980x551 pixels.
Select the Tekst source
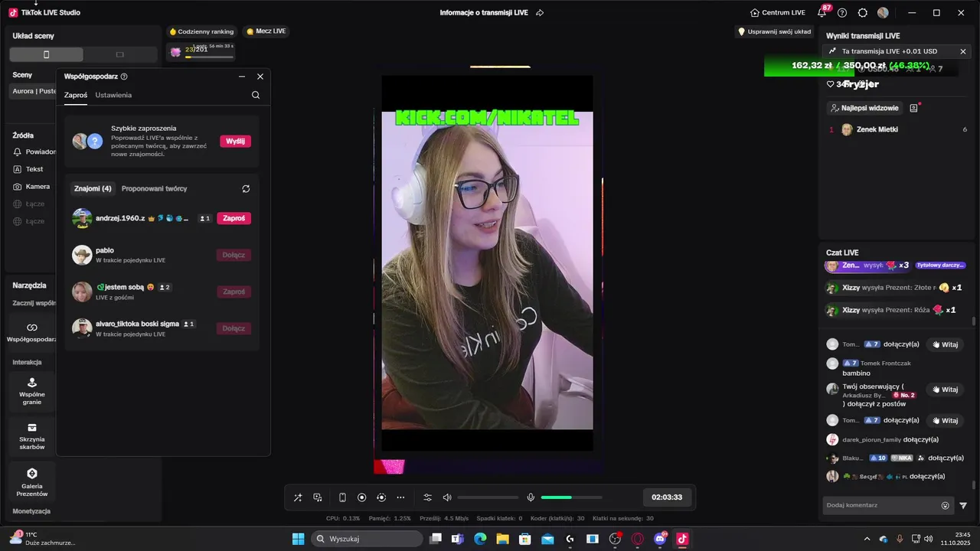click(x=28, y=169)
